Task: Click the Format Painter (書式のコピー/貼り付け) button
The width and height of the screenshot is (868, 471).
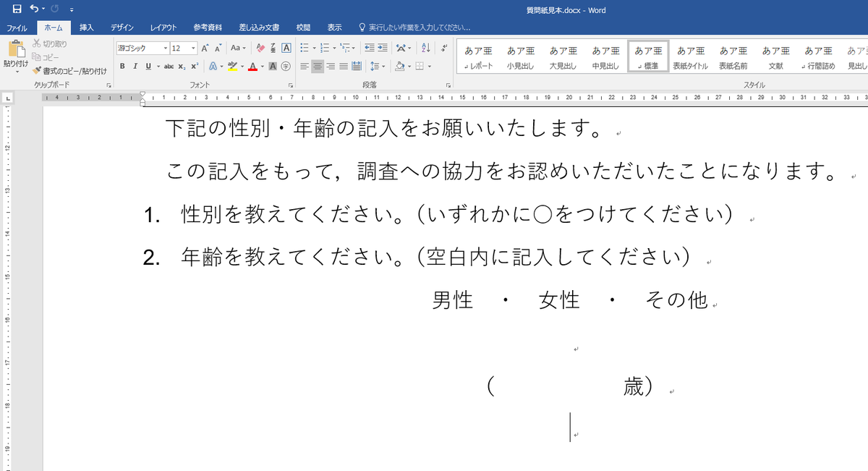Action: [69, 71]
